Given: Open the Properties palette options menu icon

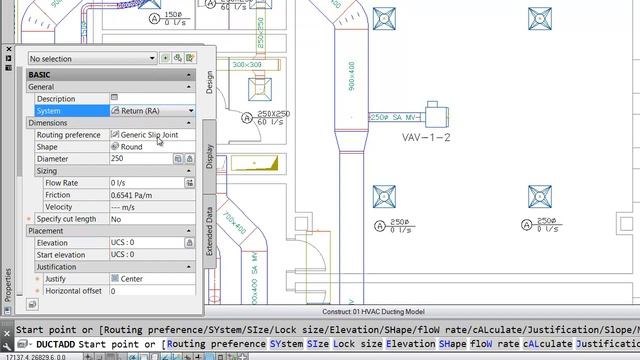Looking at the screenshot, I should (x=9, y=68).
